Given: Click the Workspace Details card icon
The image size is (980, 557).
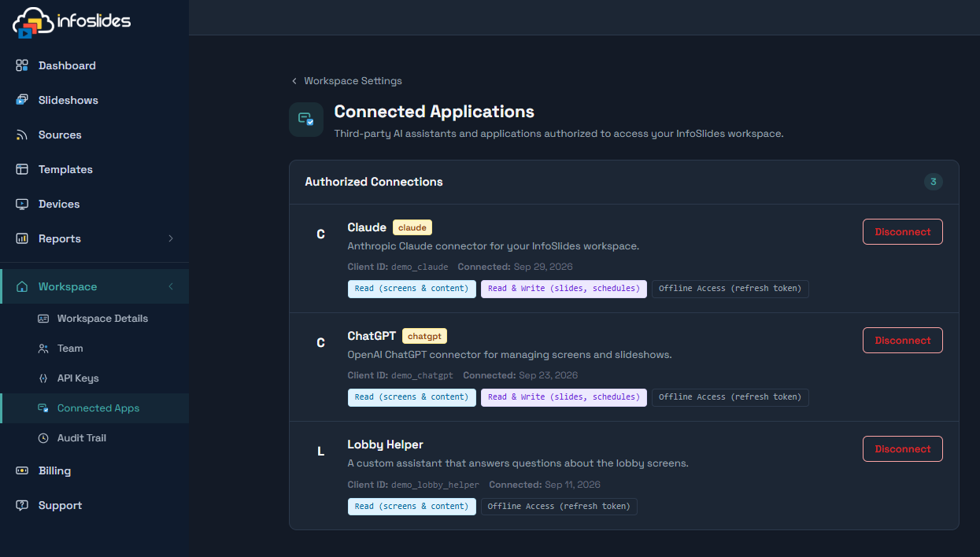Looking at the screenshot, I should coord(43,319).
